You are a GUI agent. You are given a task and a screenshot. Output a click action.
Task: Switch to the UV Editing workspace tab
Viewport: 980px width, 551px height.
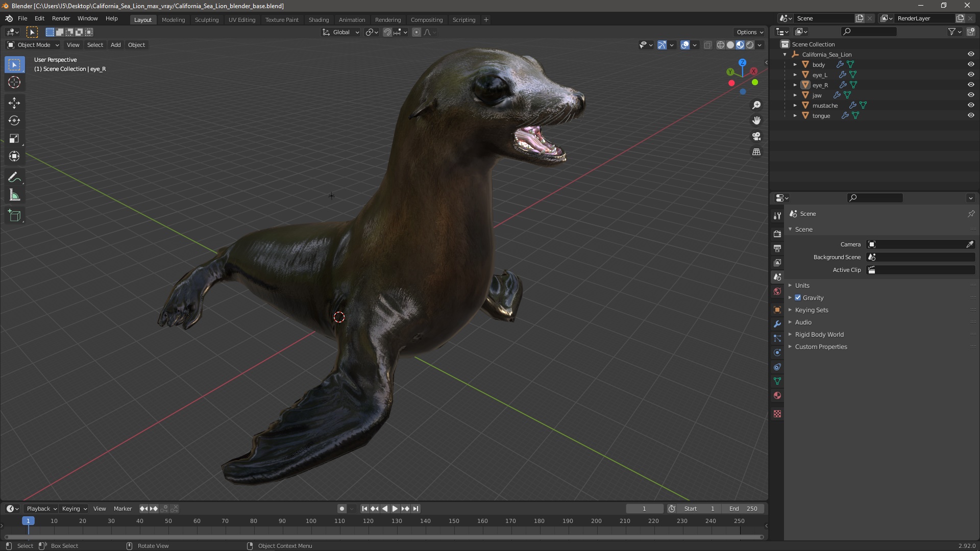coord(242,20)
